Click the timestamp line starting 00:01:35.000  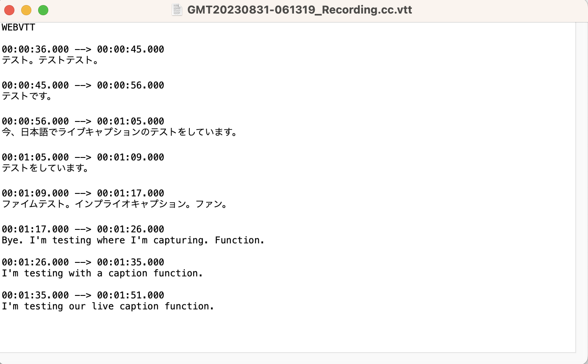pyautogui.click(x=83, y=295)
